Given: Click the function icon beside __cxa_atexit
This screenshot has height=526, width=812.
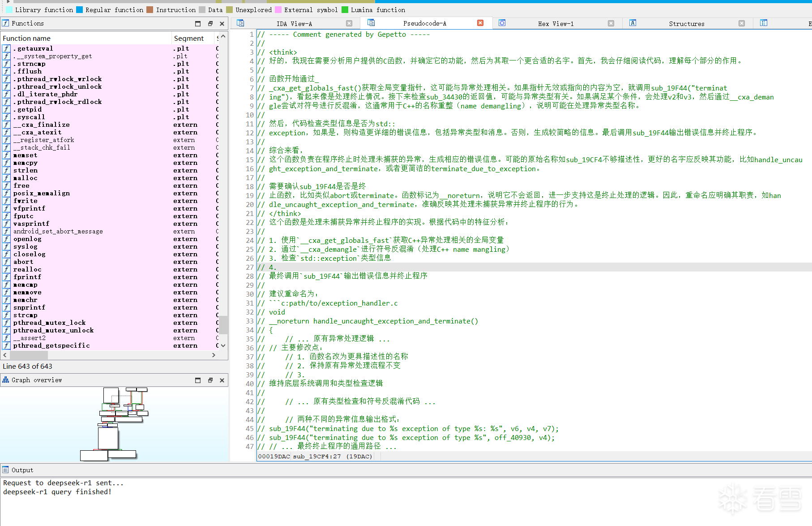Looking at the screenshot, I should (6, 132).
